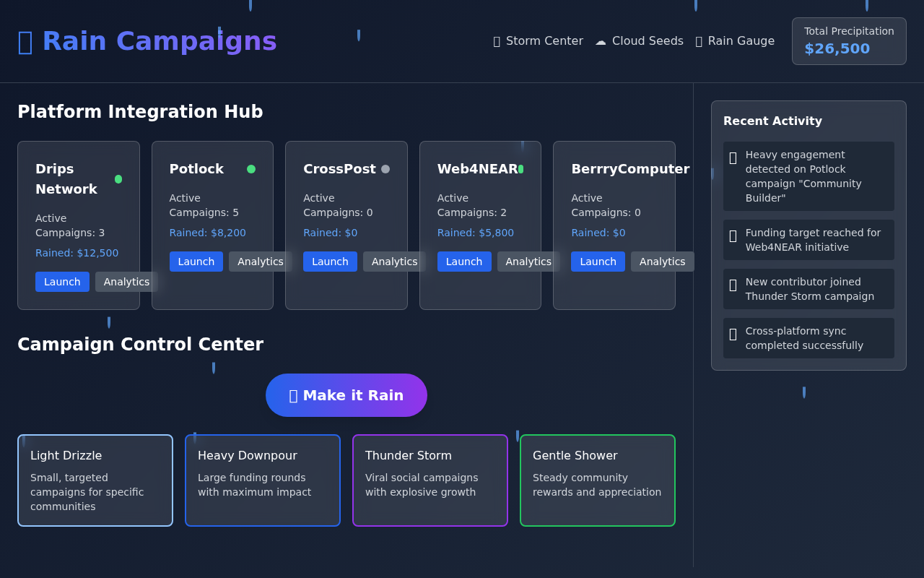Click the umbrella icon inside Make it Rain
This screenshot has height=578, width=924.
(x=295, y=395)
